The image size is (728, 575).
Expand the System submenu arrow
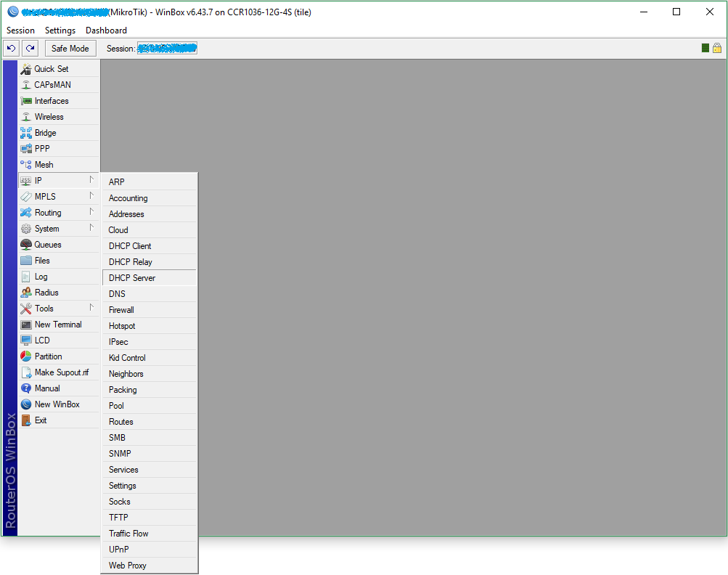(91, 227)
